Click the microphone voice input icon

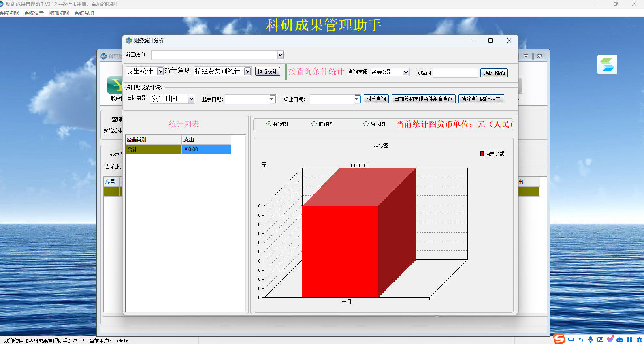tap(591, 340)
